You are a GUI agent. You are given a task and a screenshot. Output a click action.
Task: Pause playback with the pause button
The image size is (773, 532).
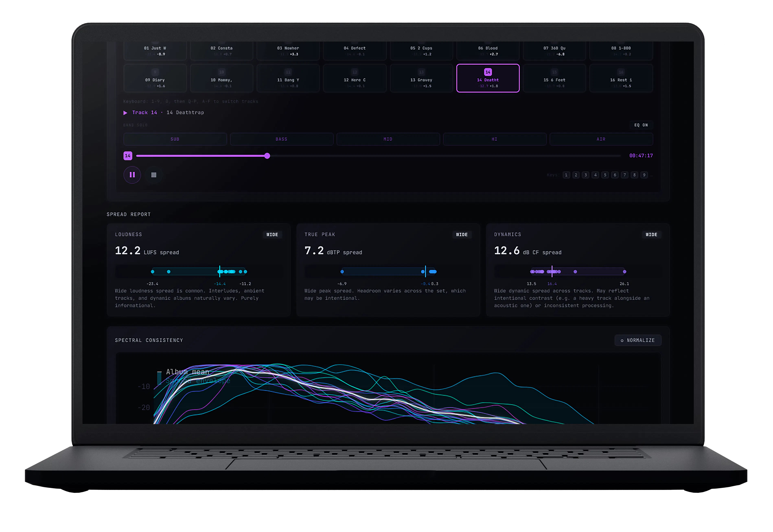point(132,175)
